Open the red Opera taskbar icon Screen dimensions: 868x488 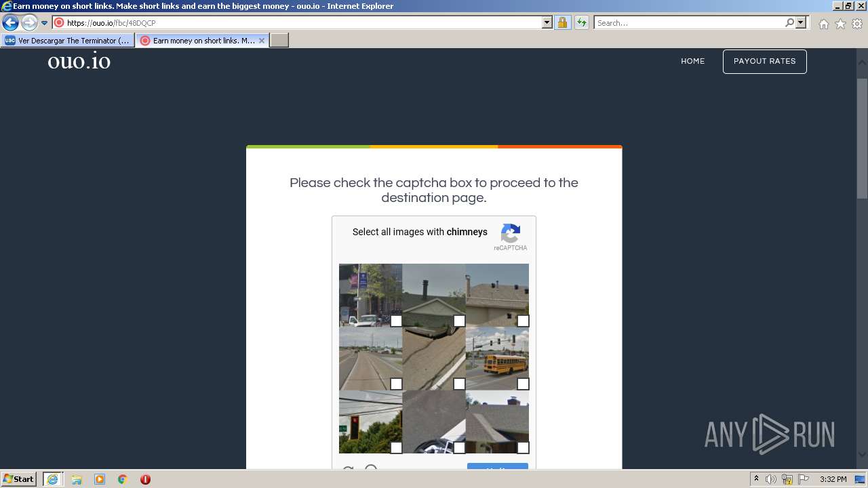click(145, 479)
